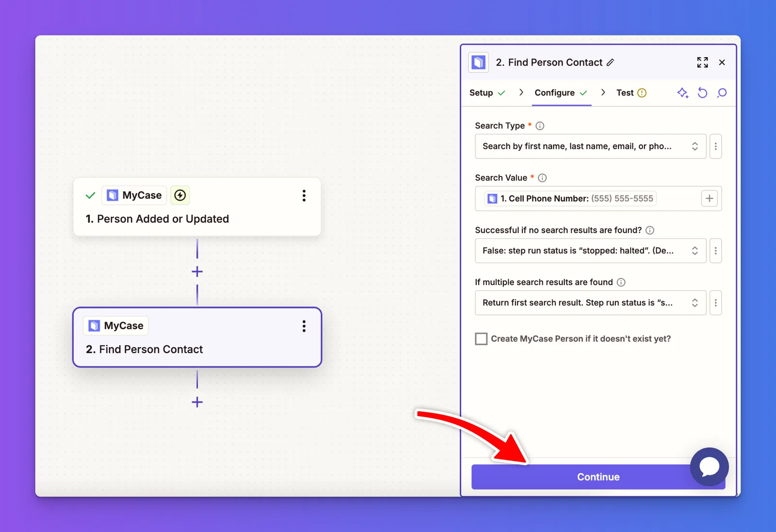Click the Continue button
Screen dimensions: 776x532
[x=598, y=477]
